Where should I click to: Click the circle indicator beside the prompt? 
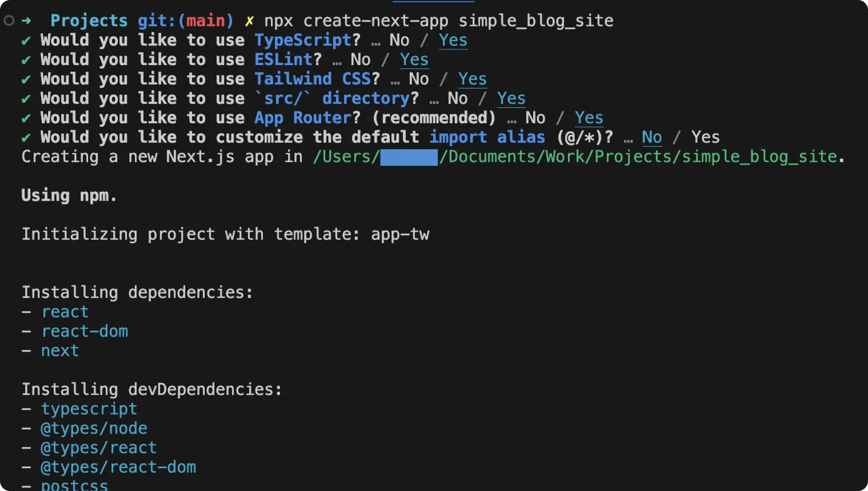coord(9,20)
